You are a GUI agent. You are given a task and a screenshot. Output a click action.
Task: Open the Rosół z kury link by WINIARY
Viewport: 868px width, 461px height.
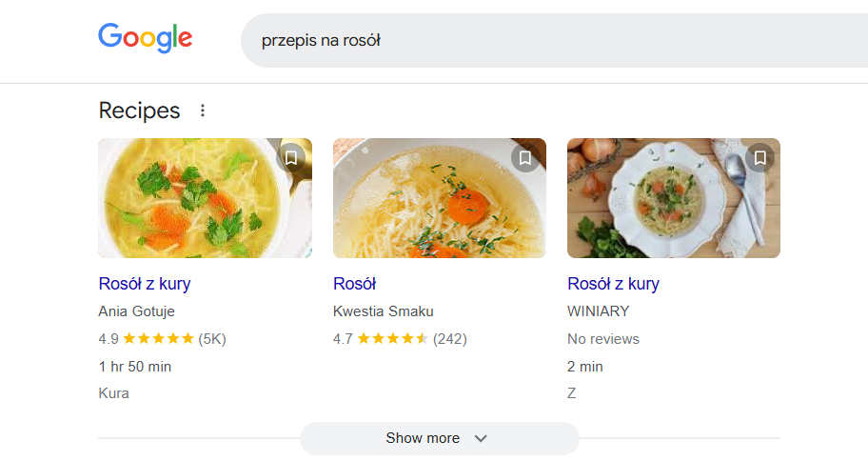613,284
